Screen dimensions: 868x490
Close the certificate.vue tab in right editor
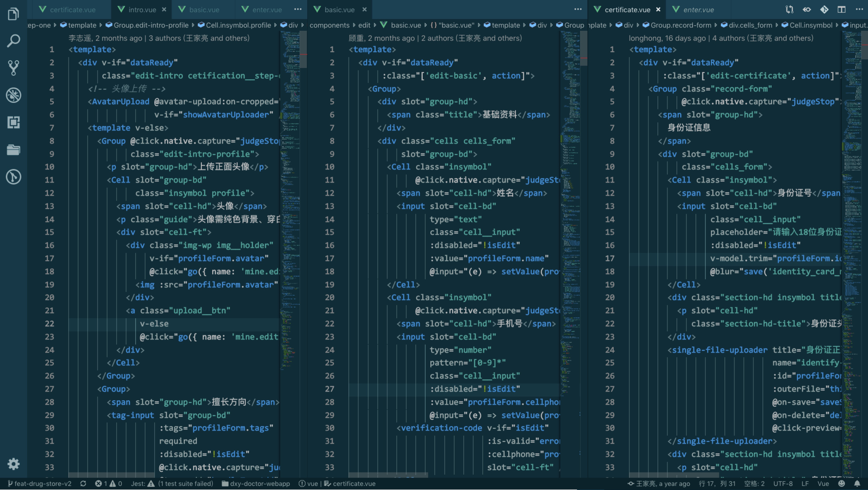[658, 10]
